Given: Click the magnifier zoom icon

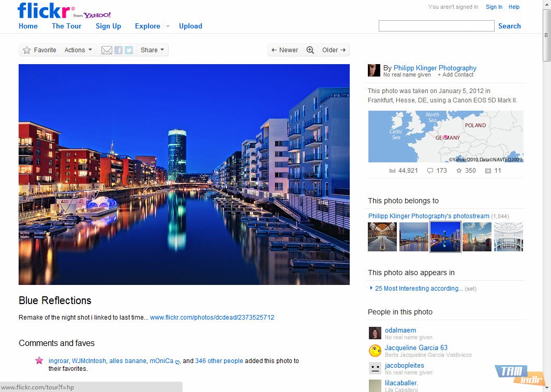Looking at the screenshot, I should click(310, 50).
